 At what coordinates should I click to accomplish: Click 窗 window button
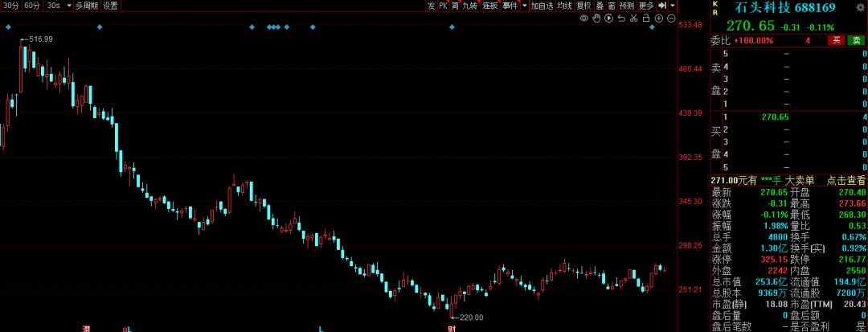point(612,6)
